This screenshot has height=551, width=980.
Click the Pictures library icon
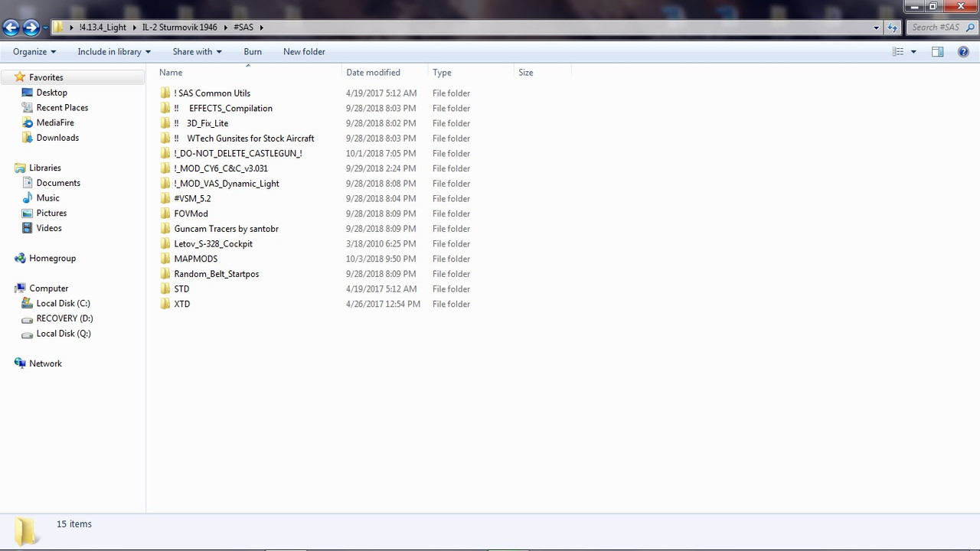27,213
